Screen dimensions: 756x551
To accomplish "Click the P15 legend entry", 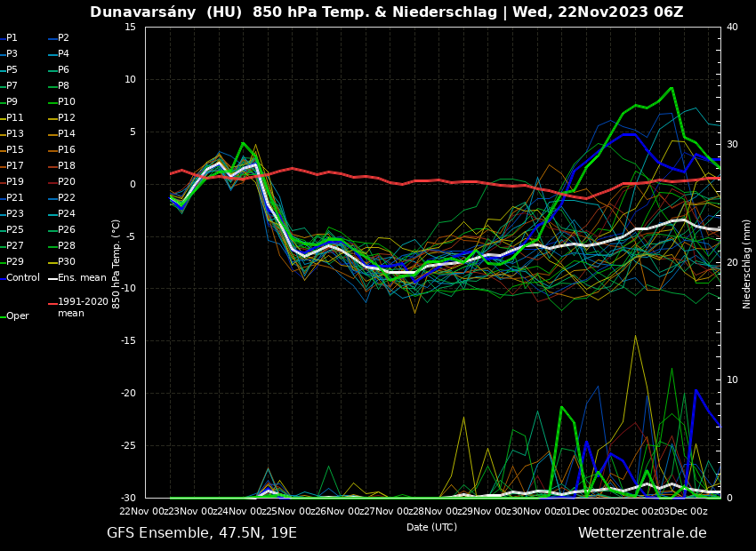I will pos(15,150).
